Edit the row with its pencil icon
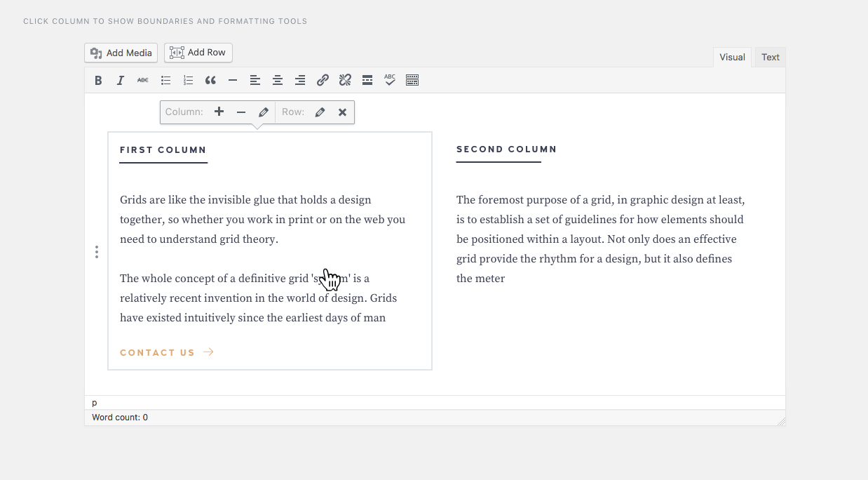Image resolution: width=868 pixels, height=480 pixels. pyautogui.click(x=320, y=112)
